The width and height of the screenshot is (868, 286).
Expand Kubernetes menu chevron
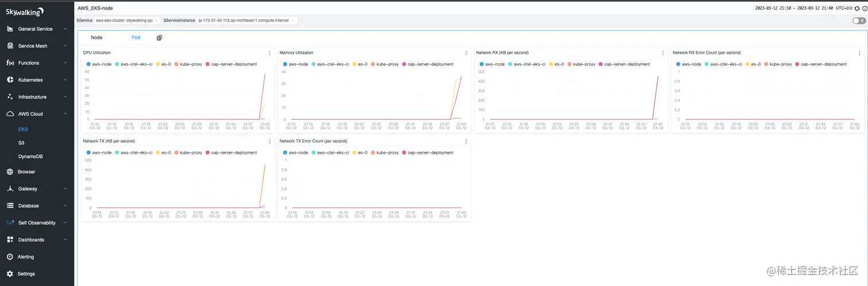tap(65, 80)
